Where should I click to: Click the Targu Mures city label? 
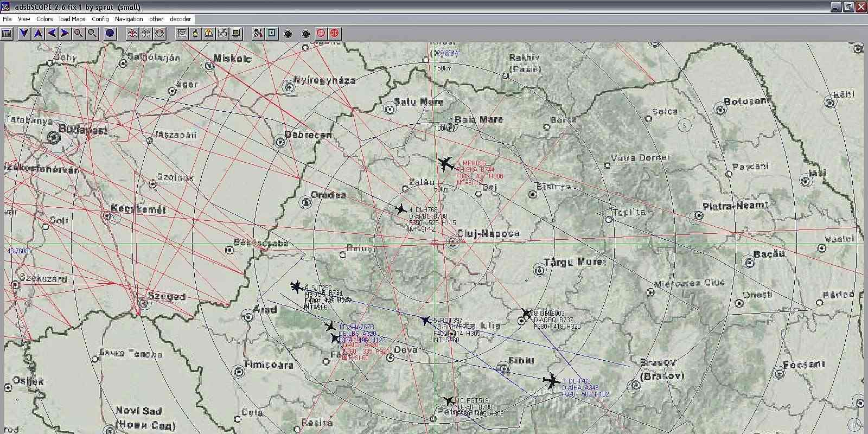[575, 262]
